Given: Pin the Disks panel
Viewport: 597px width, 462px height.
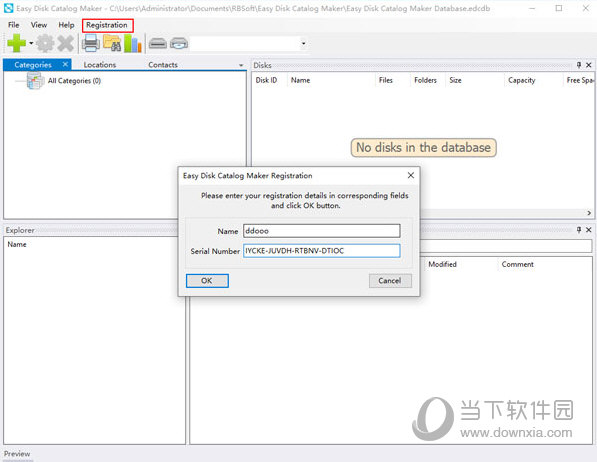Looking at the screenshot, I should tap(579, 65).
